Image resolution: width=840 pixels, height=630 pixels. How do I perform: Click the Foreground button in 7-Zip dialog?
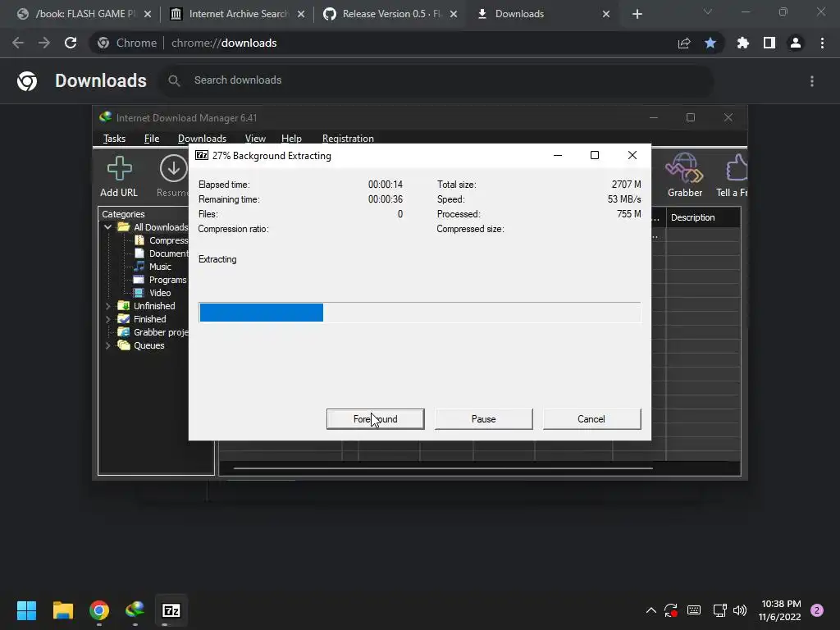click(x=375, y=419)
